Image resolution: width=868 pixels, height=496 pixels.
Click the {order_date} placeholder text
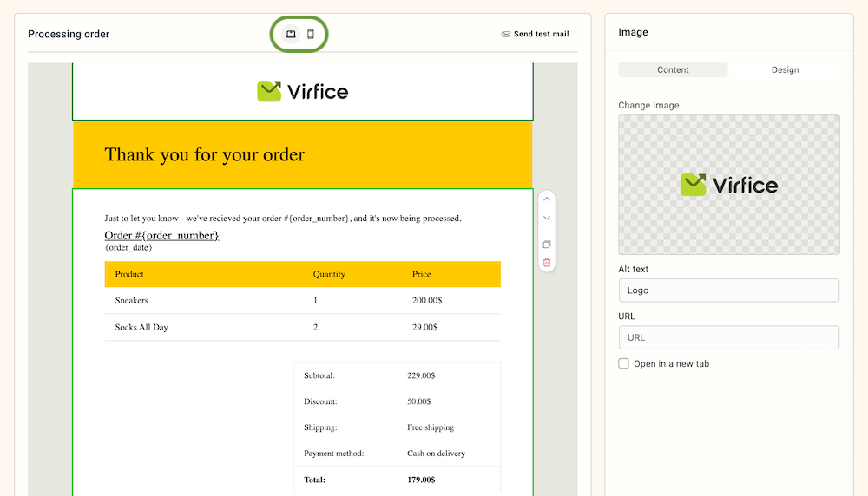(x=128, y=247)
